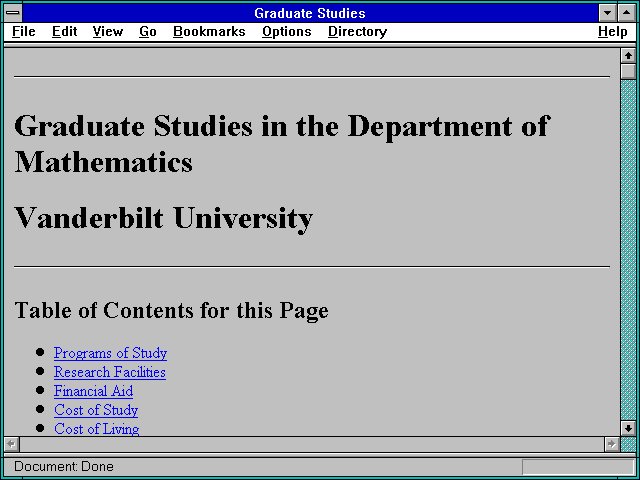
Task: Click the 'Graduate Studies' window title bar
Action: [310, 13]
